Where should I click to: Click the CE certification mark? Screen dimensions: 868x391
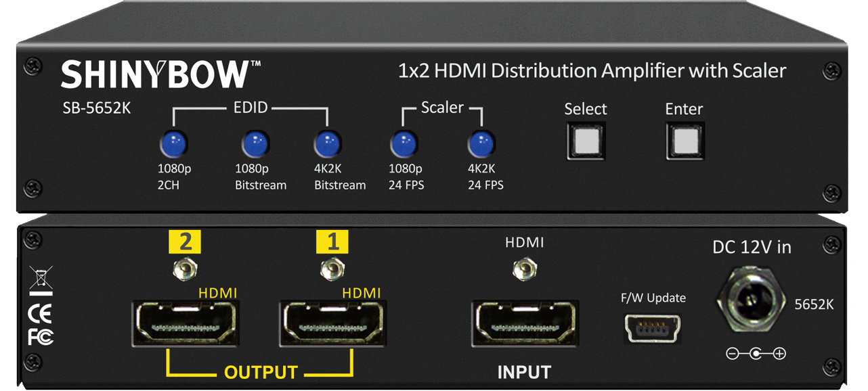coord(41,315)
